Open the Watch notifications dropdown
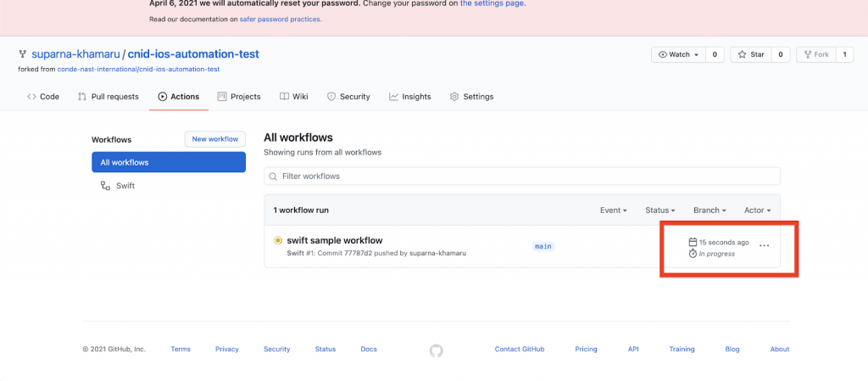Viewport: 868px width, 381px height. (678, 54)
